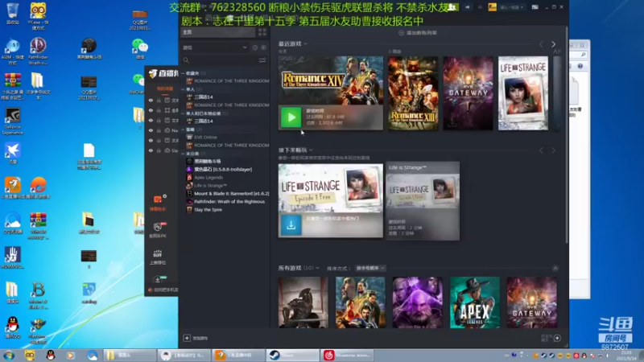
Task: Toggle eye visibility for the 全 source row
Action: click(151, 110)
